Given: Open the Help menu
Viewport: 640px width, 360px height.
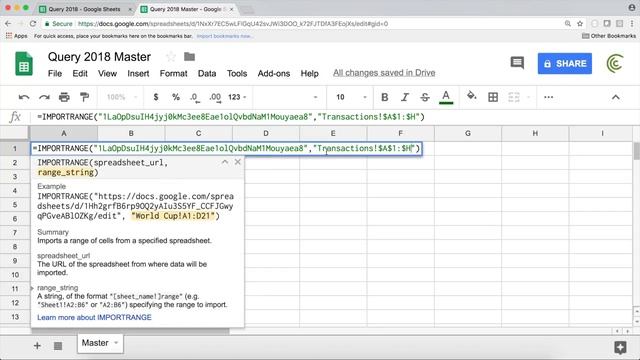Looking at the screenshot, I should [309, 73].
